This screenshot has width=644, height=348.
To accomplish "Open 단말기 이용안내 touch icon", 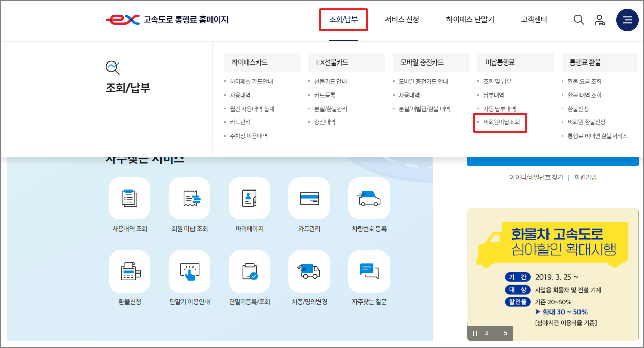I will [x=189, y=271].
